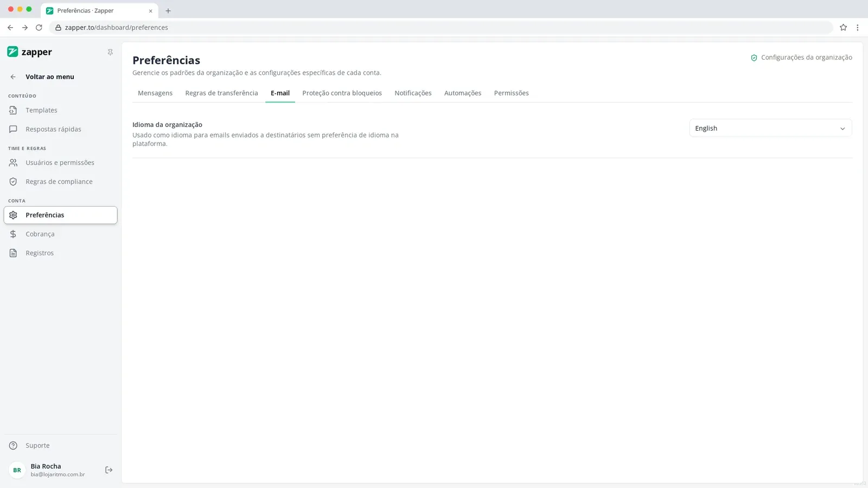Click the Zapper logo icon
Screen dimensions: 868x488
click(12, 52)
